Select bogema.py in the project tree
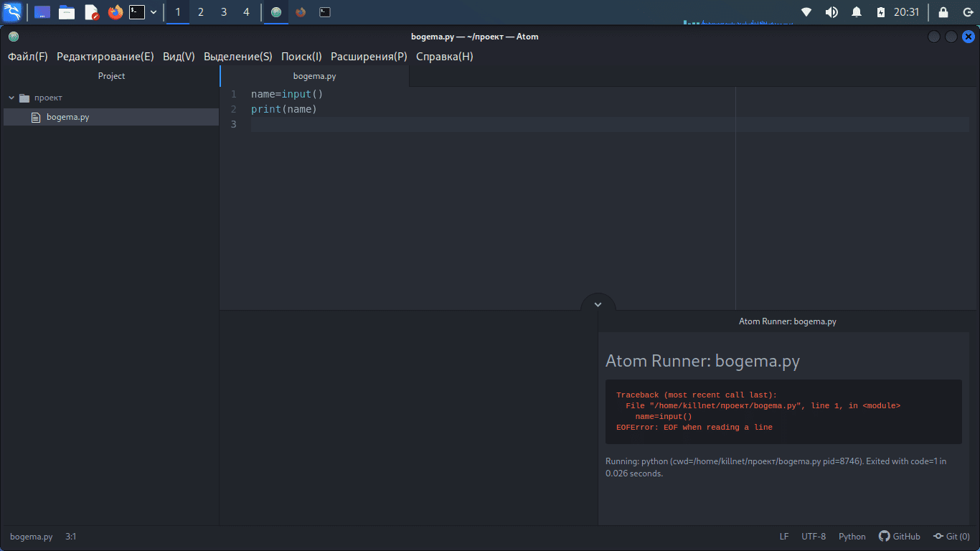This screenshot has width=980, height=551. tap(67, 117)
